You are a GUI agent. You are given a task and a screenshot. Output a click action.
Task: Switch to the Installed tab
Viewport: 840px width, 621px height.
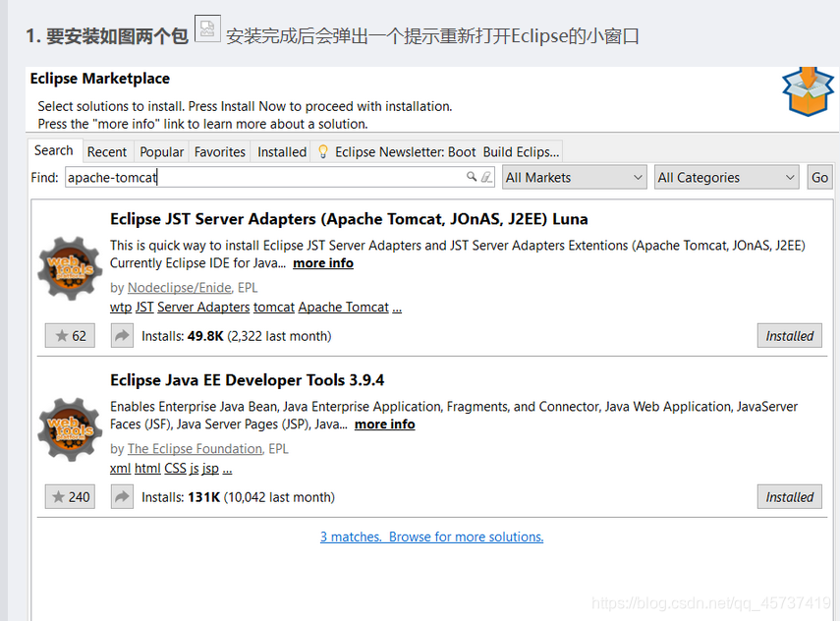point(282,152)
